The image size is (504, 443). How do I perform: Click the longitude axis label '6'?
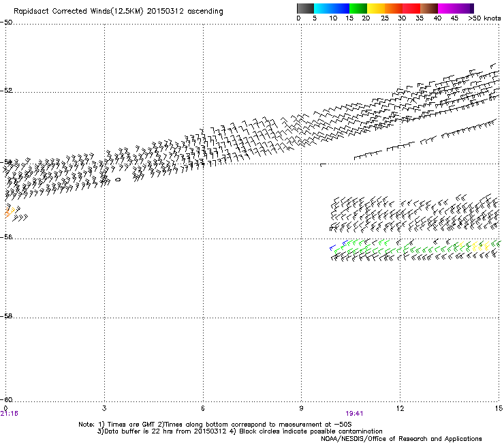[x=203, y=408]
